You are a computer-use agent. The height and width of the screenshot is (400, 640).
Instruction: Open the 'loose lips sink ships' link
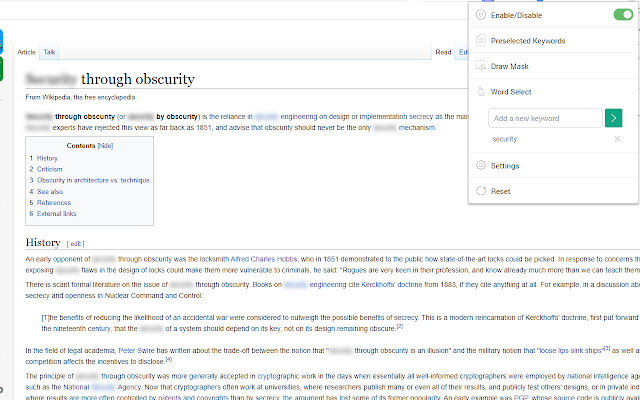point(570,350)
